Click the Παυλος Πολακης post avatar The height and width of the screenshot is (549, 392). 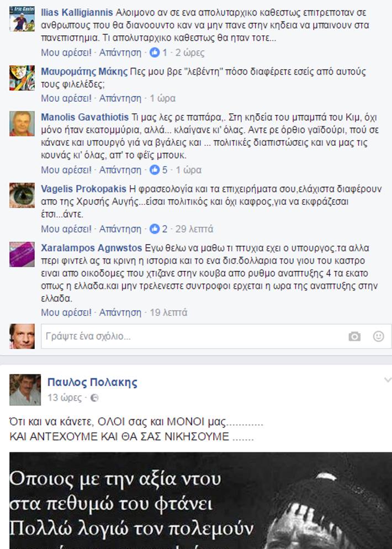[25, 390]
